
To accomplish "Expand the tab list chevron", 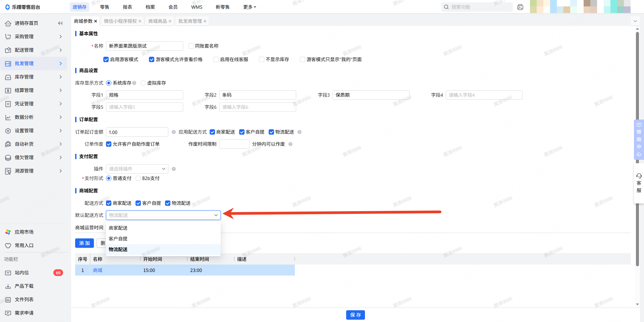I will tap(635, 21).
